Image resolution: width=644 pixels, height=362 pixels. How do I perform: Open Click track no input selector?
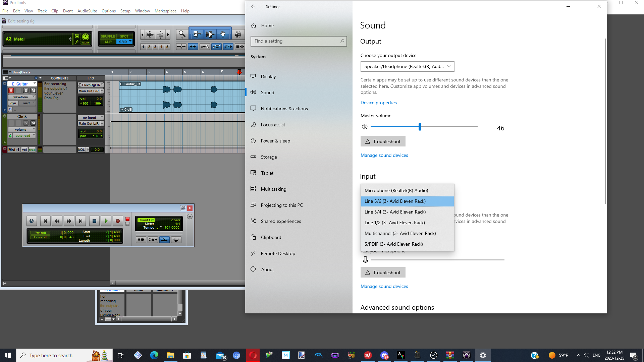click(91, 117)
